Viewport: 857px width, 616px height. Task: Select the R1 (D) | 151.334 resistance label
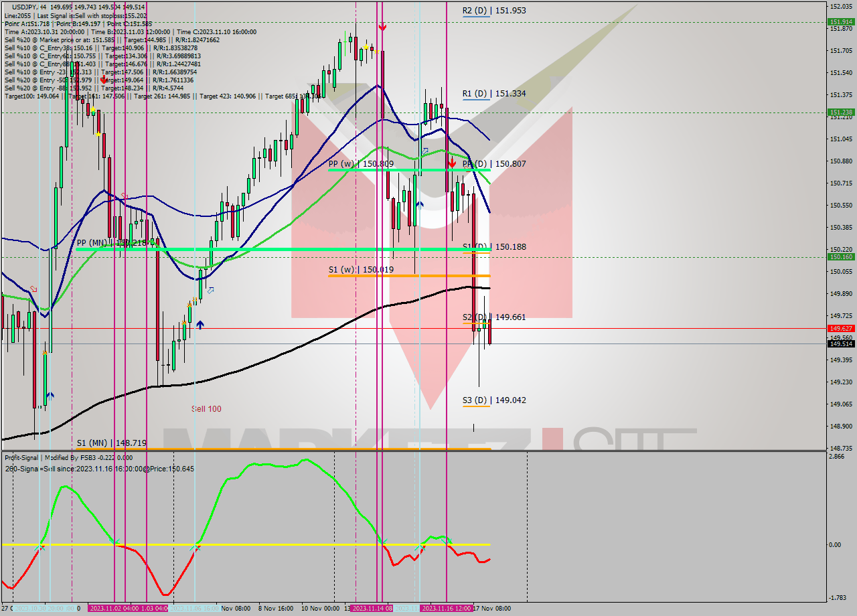pos(493,94)
